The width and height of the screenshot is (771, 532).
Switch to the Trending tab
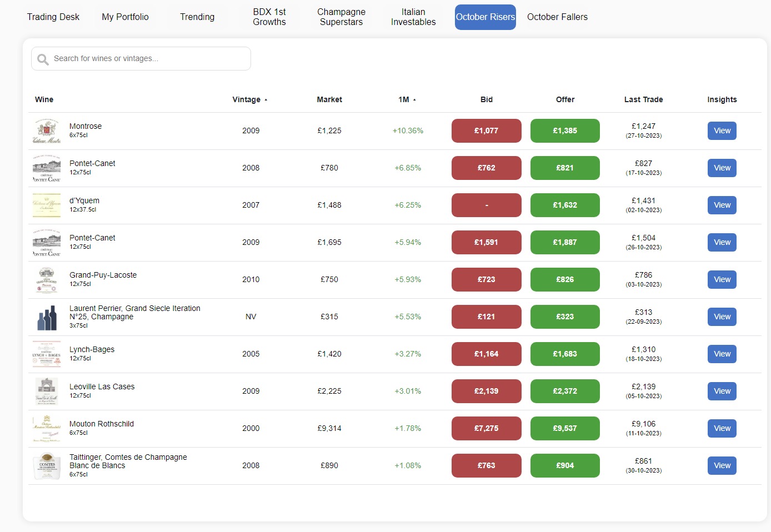pyautogui.click(x=197, y=17)
